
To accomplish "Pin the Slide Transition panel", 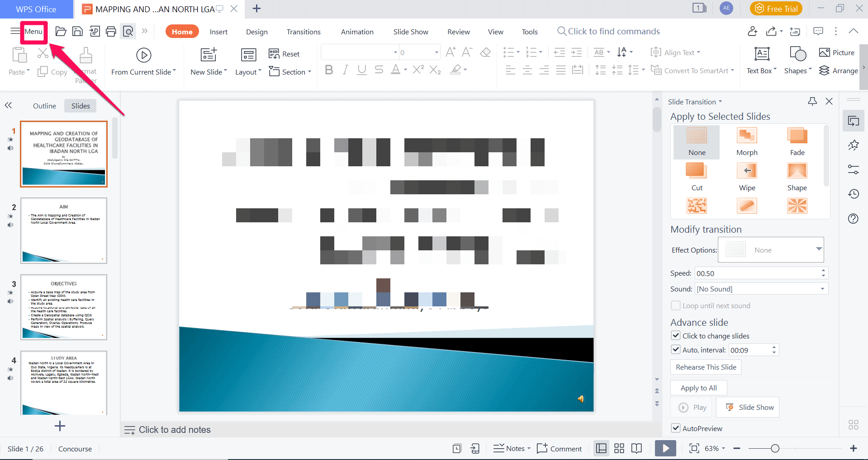I will pos(812,101).
